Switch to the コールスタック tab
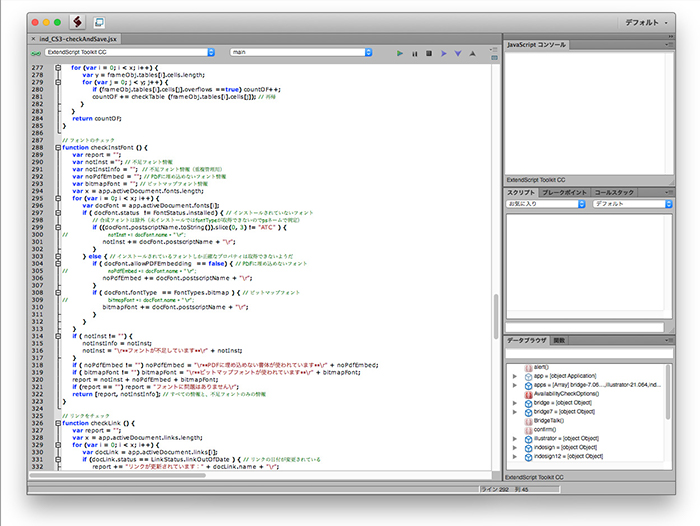The width and height of the screenshot is (700, 526). point(613,191)
